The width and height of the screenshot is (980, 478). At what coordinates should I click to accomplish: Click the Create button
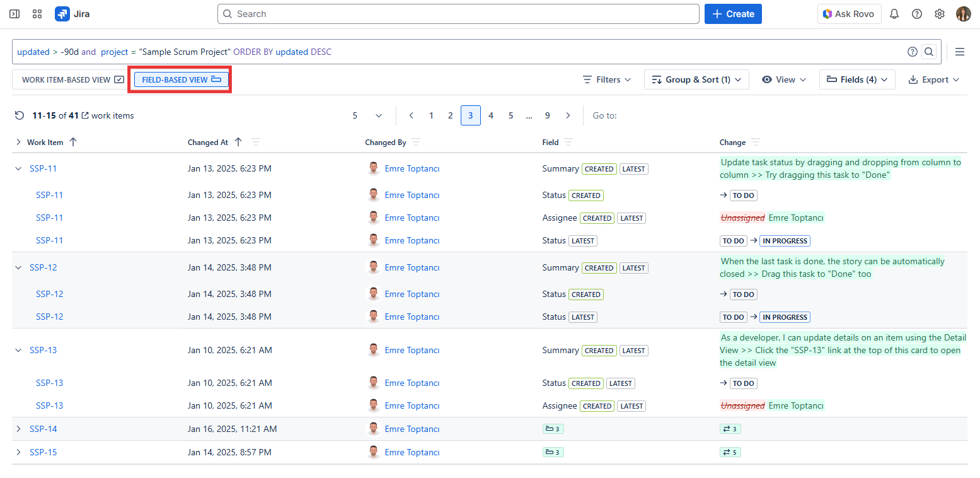point(733,14)
